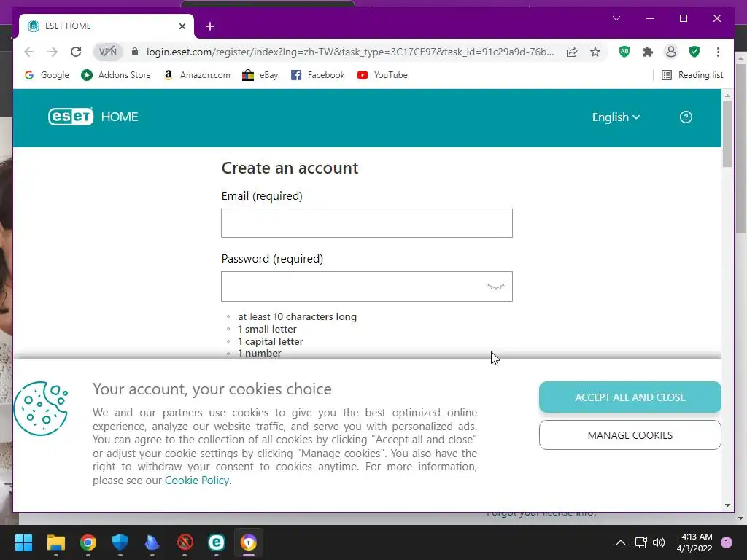Open the English language dropdown
The width and height of the screenshot is (747, 560).
(616, 117)
